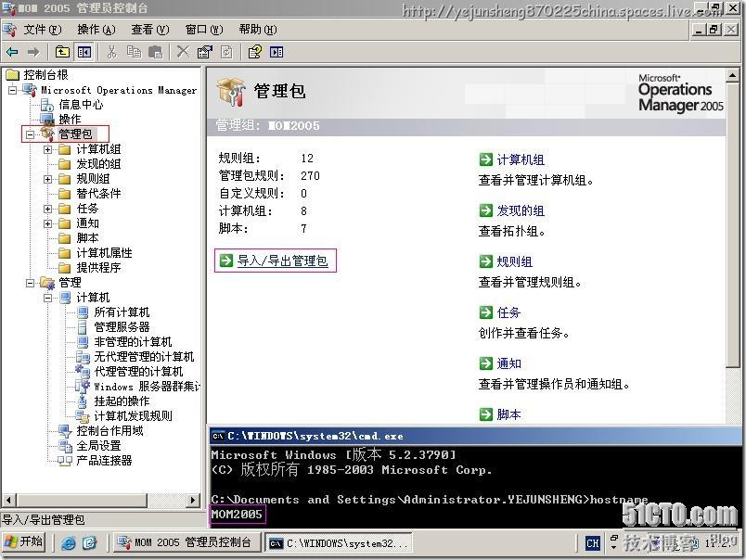Screen dimensions: 746x560
Task: Click the Cut scissors toolbar icon
Action: tap(111, 52)
